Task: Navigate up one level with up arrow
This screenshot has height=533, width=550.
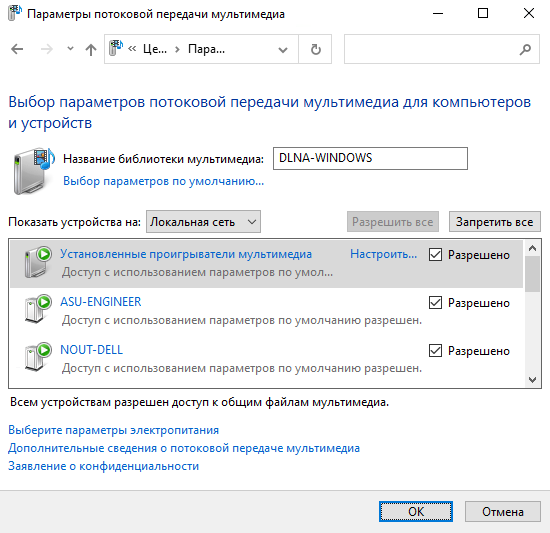Action: pyautogui.click(x=91, y=49)
